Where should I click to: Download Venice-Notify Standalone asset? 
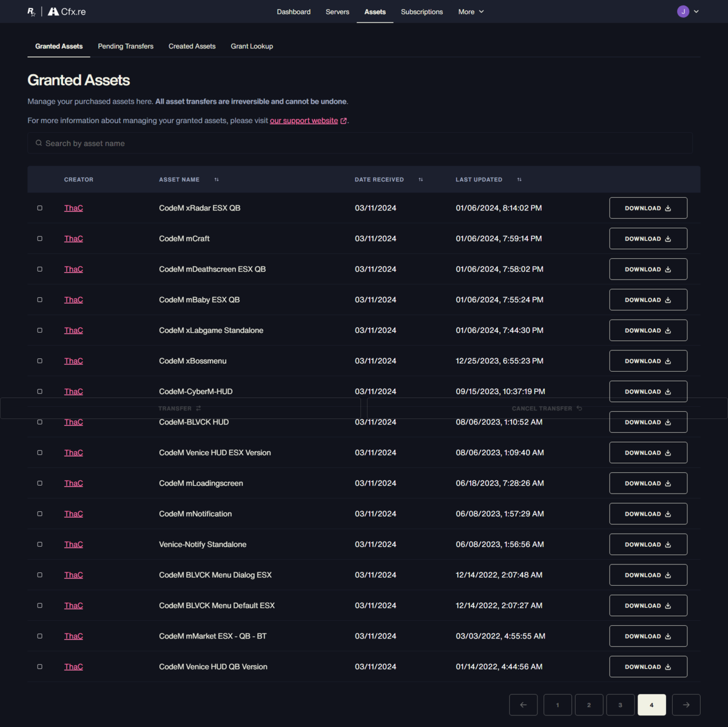(x=648, y=544)
